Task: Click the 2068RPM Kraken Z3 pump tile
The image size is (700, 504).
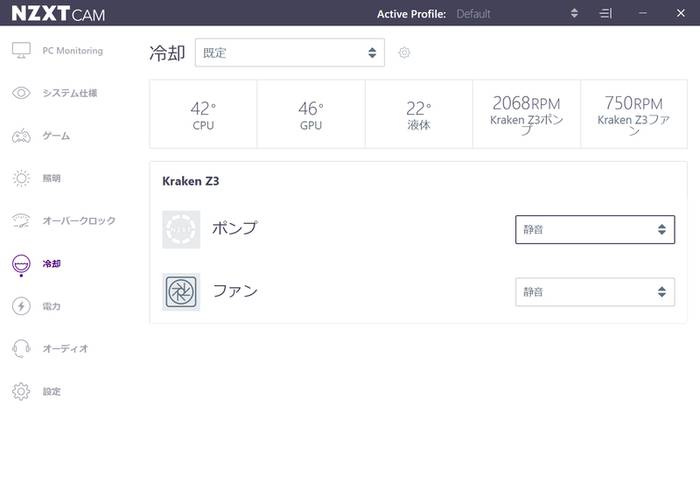Action: [x=526, y=114]
